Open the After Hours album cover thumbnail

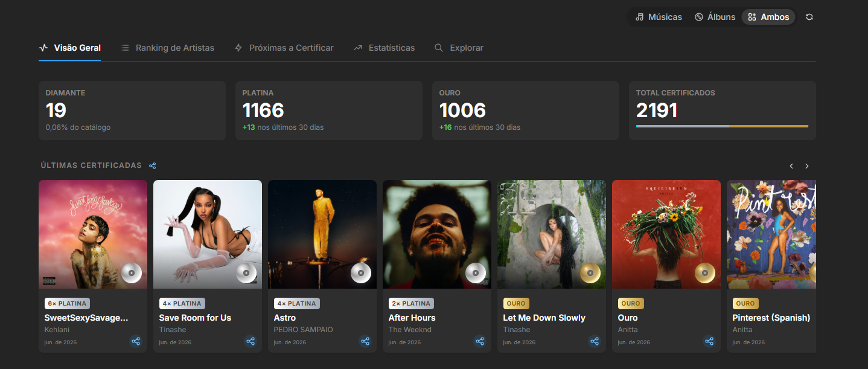(437, 234)
